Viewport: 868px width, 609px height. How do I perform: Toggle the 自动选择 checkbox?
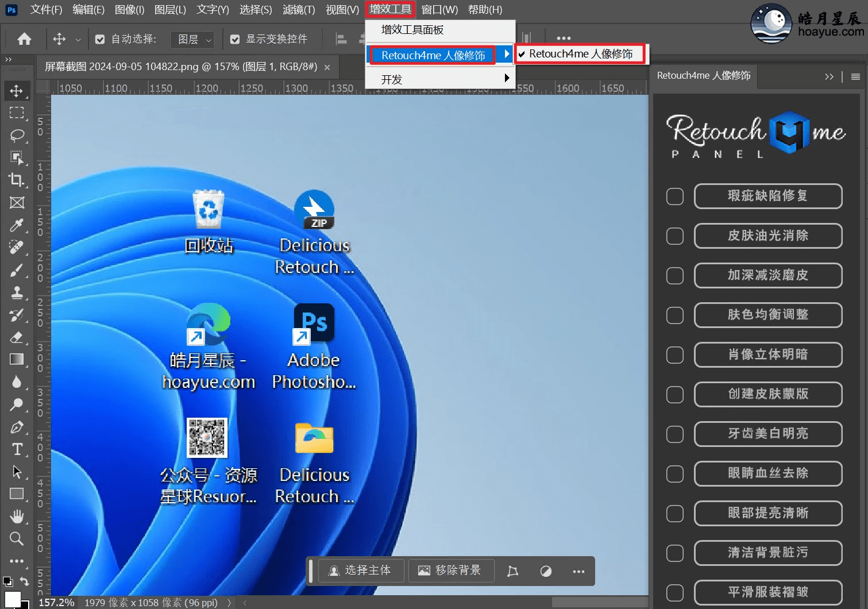(100, 39)
